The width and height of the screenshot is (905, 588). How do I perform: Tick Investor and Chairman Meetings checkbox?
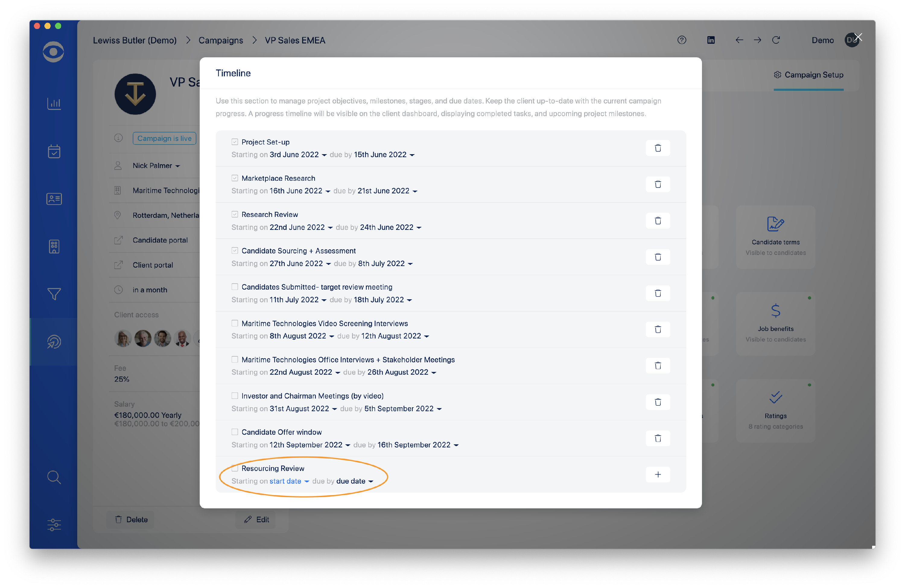[x=235, y=396]
